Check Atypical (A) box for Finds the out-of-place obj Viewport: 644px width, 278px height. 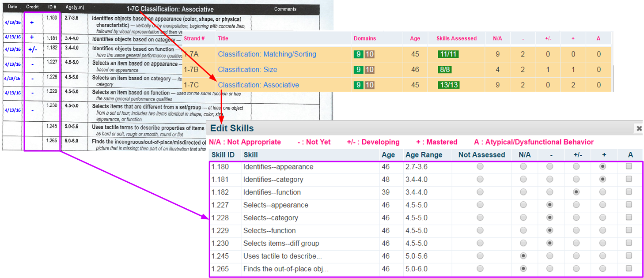point(629,268)
